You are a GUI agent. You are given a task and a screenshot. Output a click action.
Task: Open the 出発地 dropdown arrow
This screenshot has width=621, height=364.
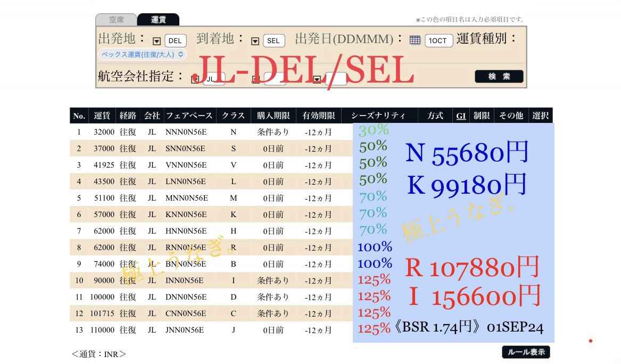click(156, 41)
